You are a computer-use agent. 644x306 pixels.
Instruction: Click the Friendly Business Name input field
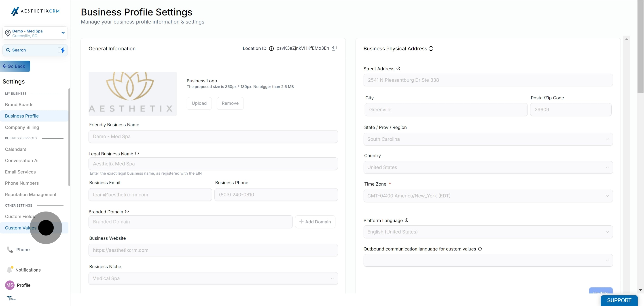pos(213,136)
